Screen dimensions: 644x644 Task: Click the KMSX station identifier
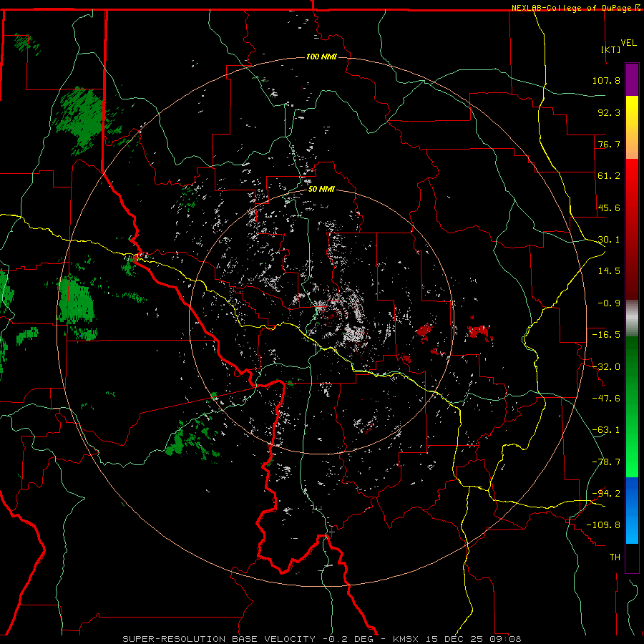pyautogui.click(x=406, y=639)
